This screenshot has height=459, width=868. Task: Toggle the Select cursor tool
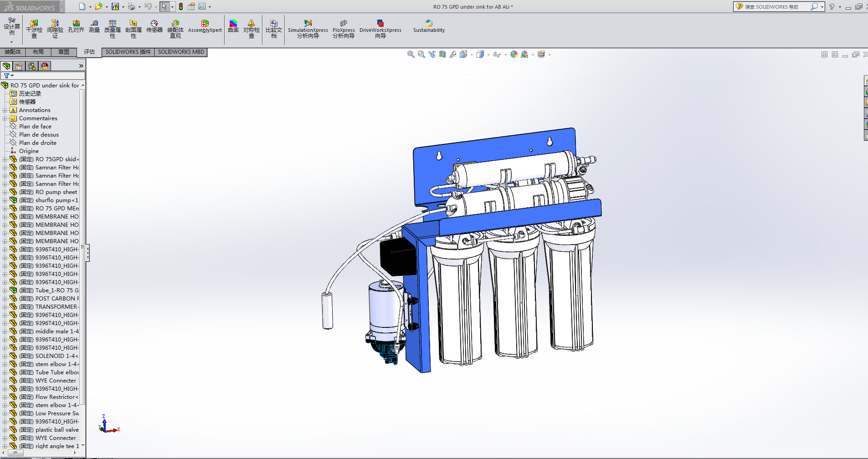click(x=164, y=6)
